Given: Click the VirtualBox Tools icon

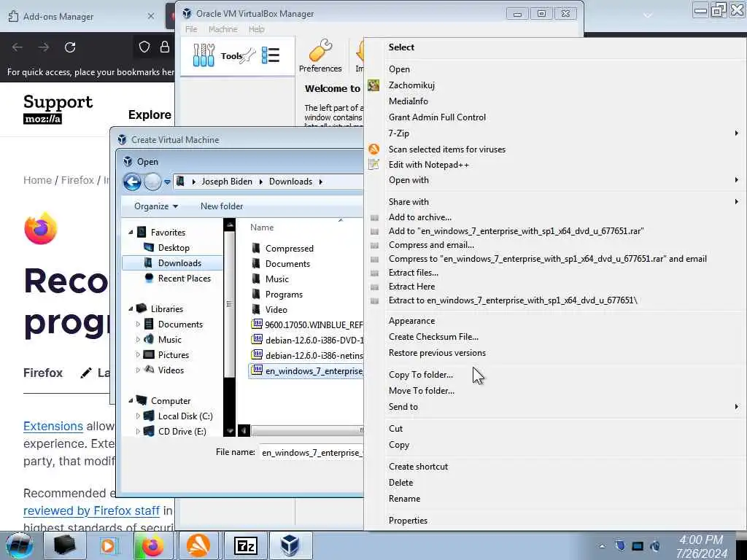Looking at the screenshot, I should (204, 55).
